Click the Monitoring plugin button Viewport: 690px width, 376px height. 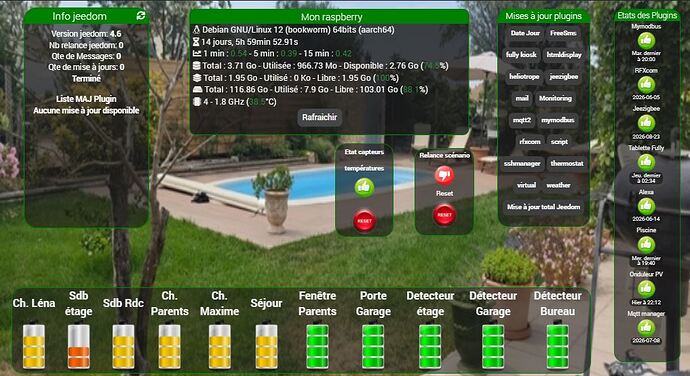tap(555, 98)
